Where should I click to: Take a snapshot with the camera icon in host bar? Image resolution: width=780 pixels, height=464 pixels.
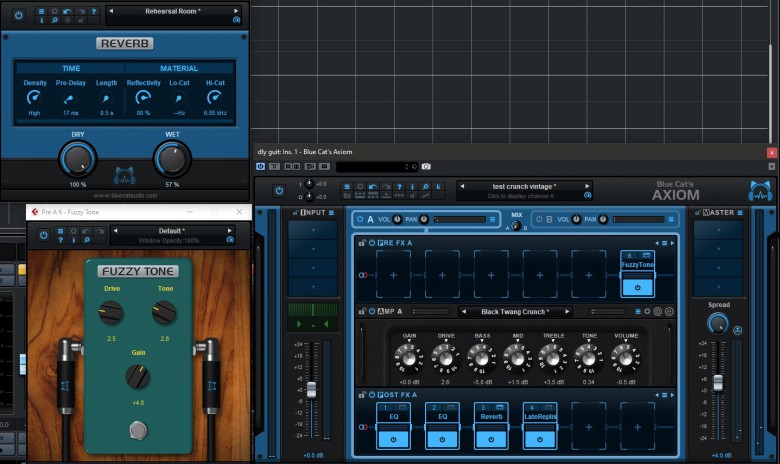pyautogui.click(x=426, y=167)
